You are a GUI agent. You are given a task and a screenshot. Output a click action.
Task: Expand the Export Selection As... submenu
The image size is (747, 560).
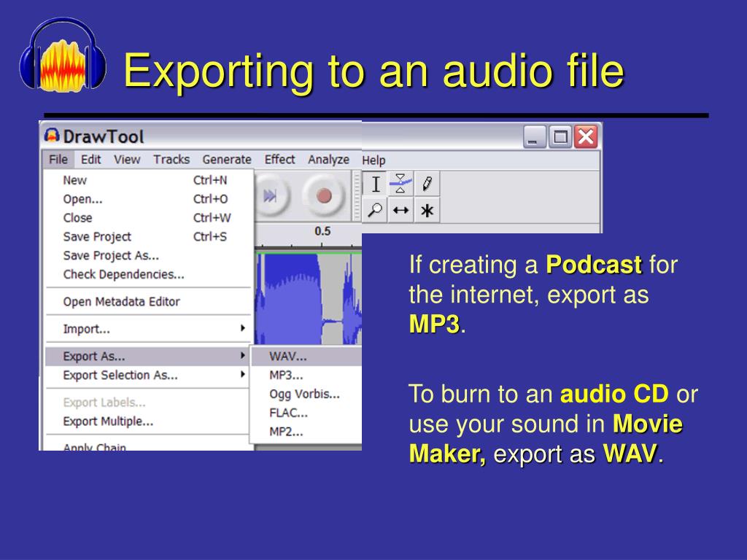(x=149, y=376)
